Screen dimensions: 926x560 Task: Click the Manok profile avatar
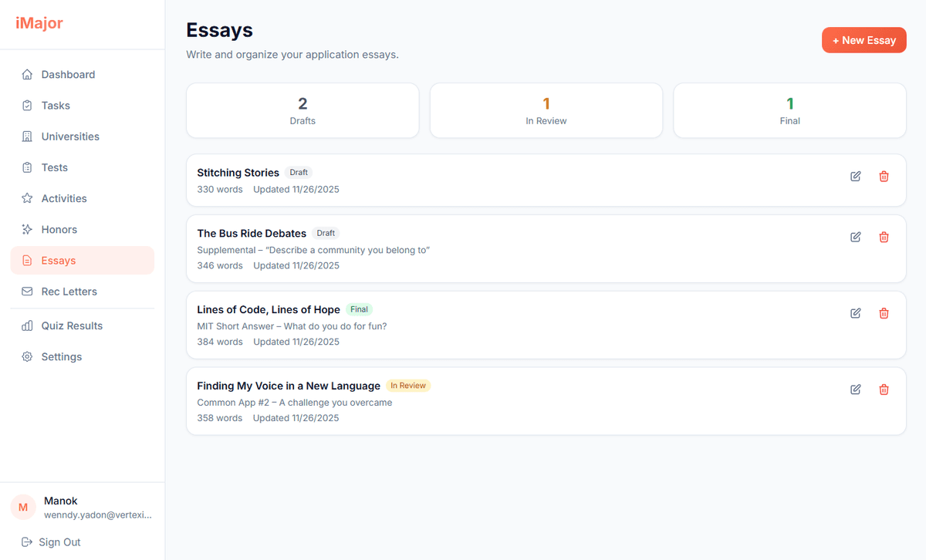23,507
